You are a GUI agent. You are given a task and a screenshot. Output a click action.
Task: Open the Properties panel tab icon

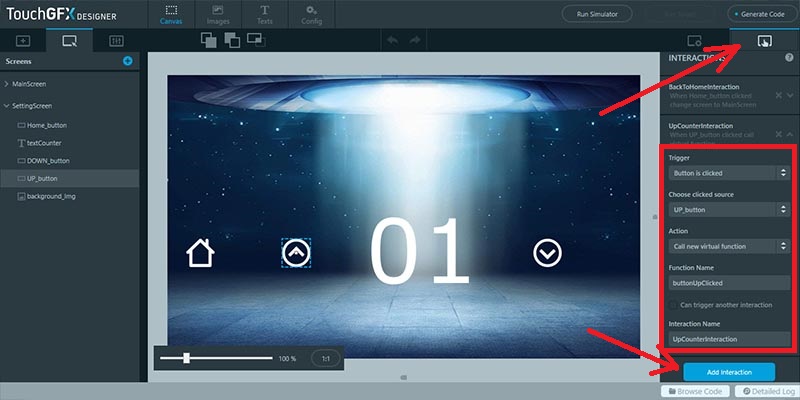click(694, 41)
